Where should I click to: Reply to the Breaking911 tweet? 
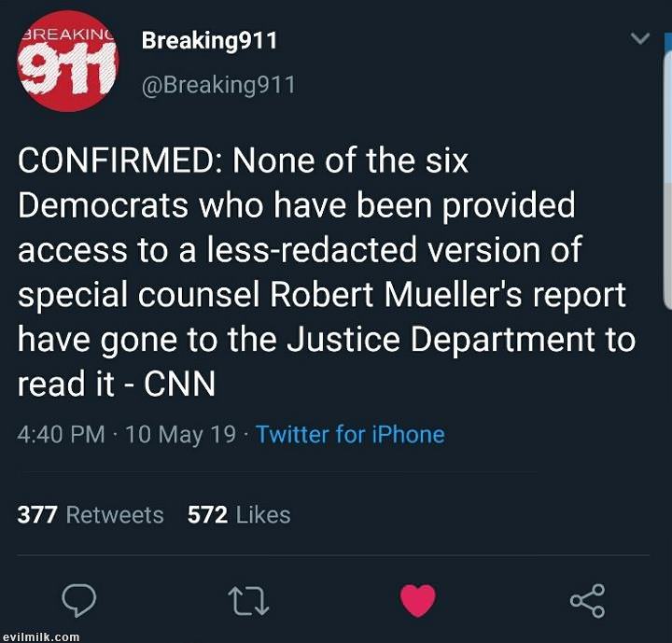[80, 599]
